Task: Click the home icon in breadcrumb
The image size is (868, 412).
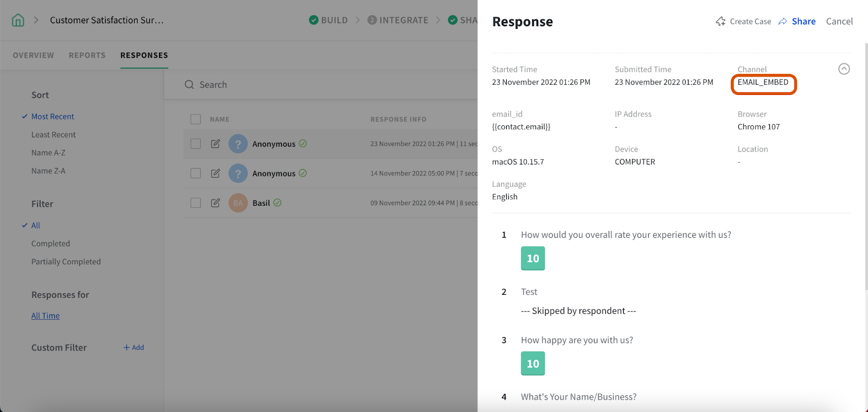Action: coord(18,21)
